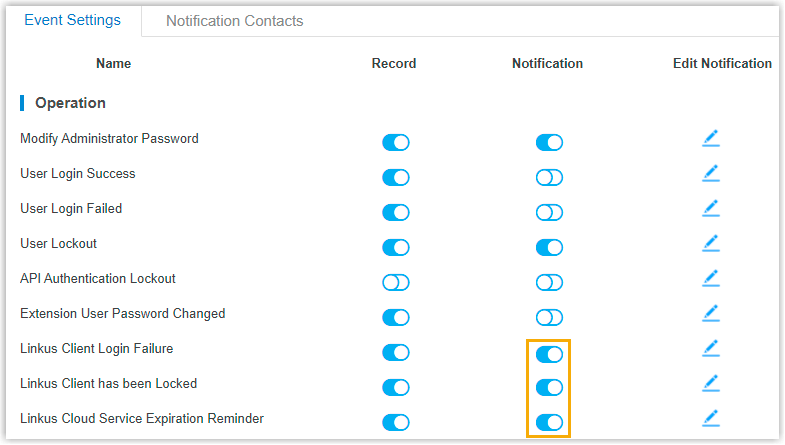Edit notification for Linkus Cloud Service Expiration Reminder
The width and height of the screenshot is (785, 445).
[x=710, y=419]
